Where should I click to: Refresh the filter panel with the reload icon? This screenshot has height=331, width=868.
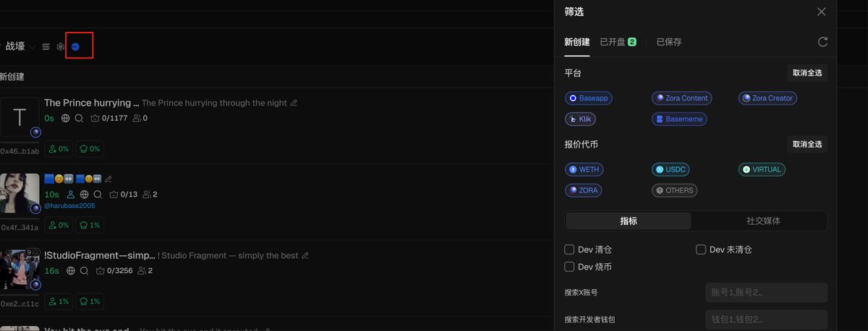(822, 42)
